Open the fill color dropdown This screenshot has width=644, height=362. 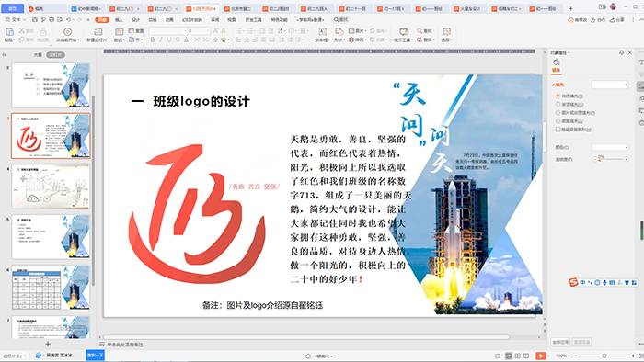610,147
